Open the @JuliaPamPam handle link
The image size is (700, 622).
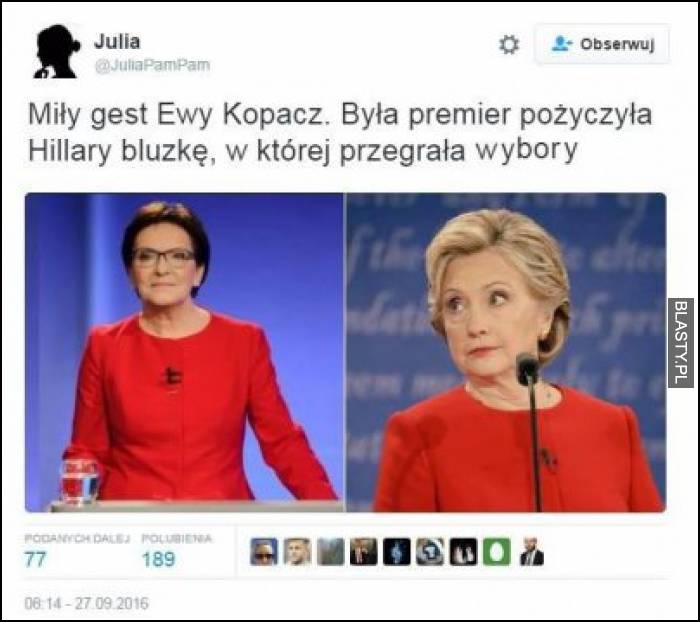pos(152,65)
